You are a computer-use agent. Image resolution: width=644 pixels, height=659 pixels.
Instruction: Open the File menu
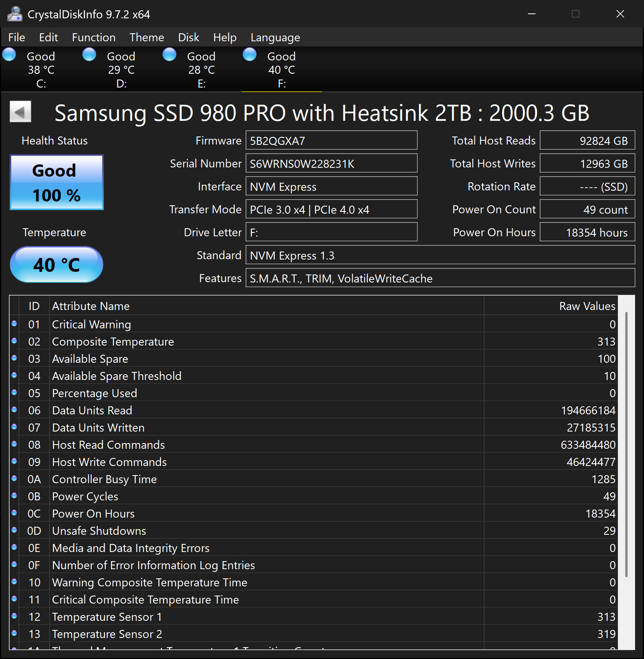coord(17,37)
